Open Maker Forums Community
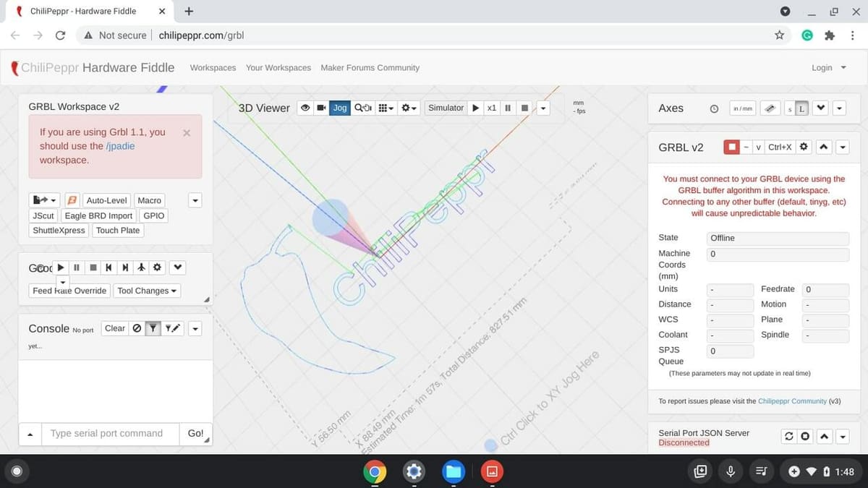868x488 pixels. tap(370, 67)
